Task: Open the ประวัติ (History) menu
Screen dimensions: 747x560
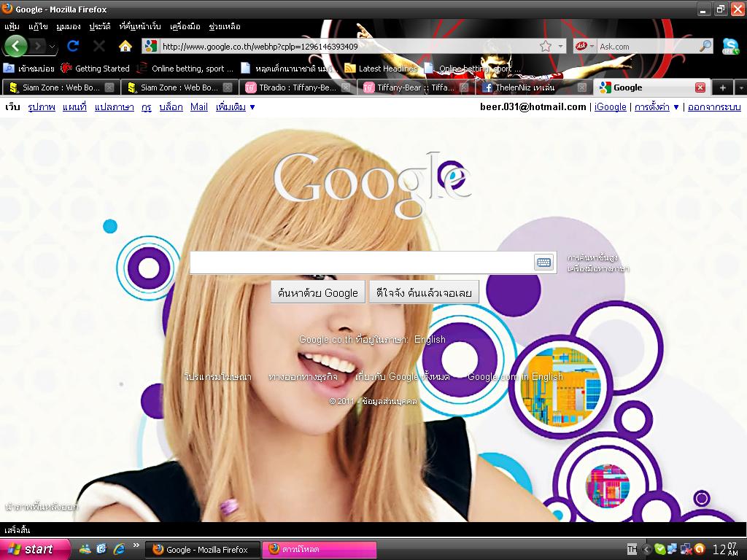Action: click(99, 27)
